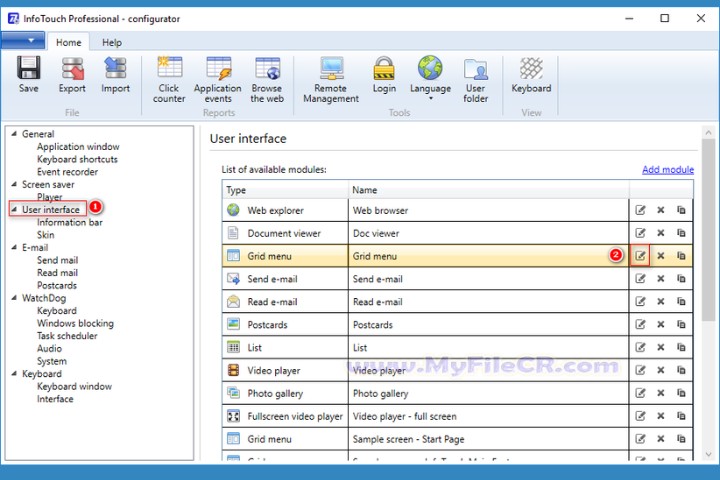
Task: Select System under WatchDog
Action: (52, 361)
